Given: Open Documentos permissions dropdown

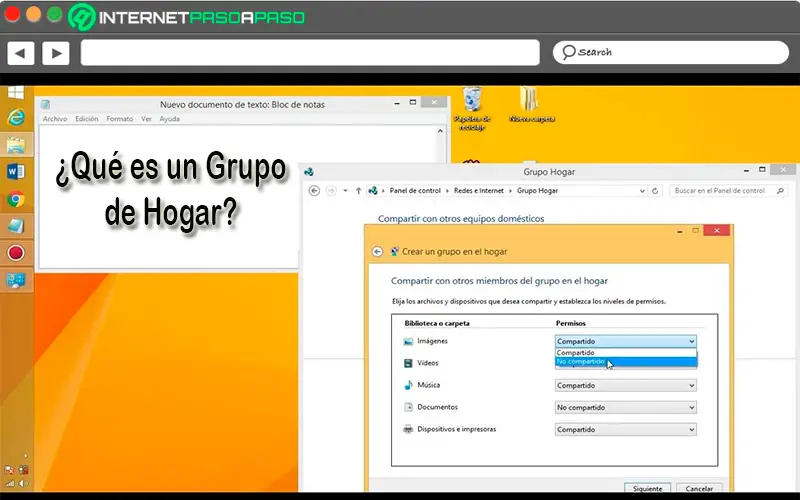Looking at the screenshot, I should pyautogui.click(x=626, y=408).
